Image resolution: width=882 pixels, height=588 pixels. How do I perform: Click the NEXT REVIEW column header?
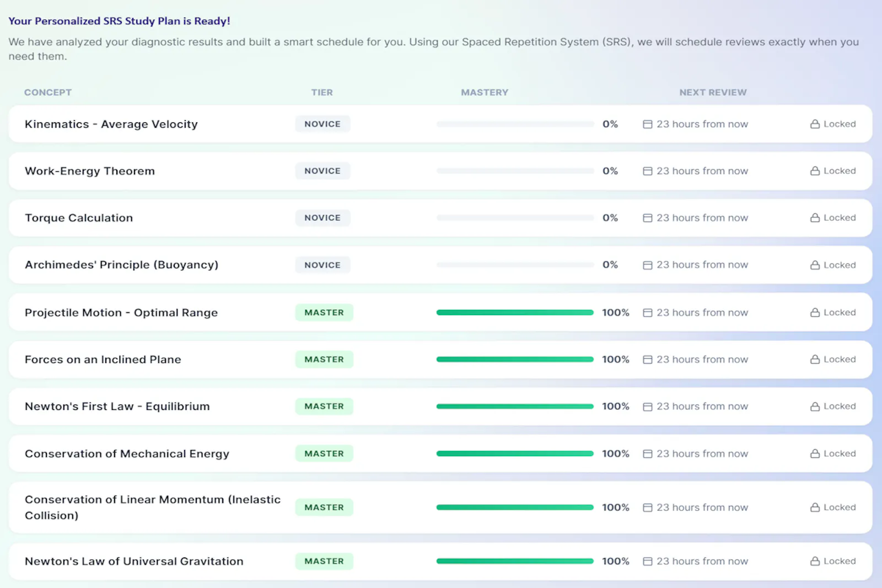point(713,93)
